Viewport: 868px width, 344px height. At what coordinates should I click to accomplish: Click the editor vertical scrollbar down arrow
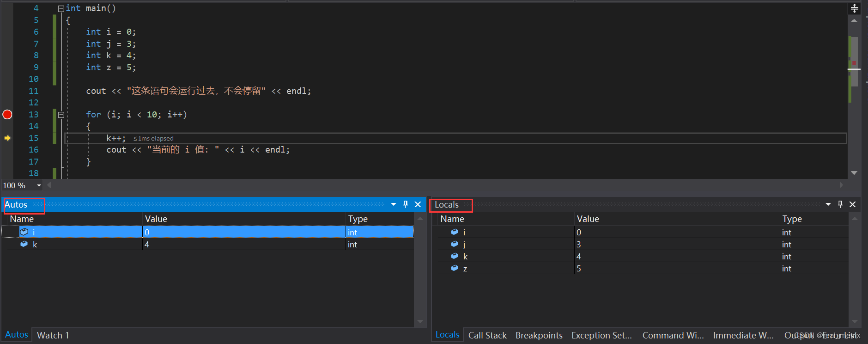pyautogui.click(x=854, y=173)
